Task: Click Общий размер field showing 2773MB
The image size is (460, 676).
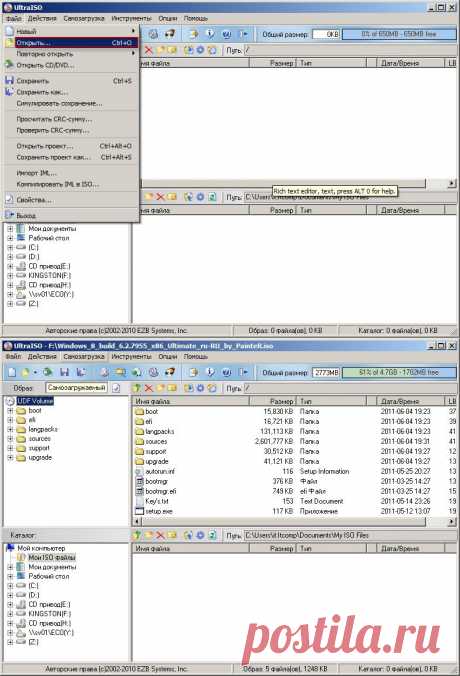Action: click(x=326, y=372)
